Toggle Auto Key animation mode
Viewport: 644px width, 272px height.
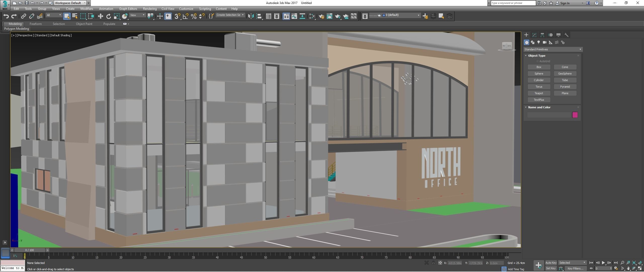tap(551, 263)
